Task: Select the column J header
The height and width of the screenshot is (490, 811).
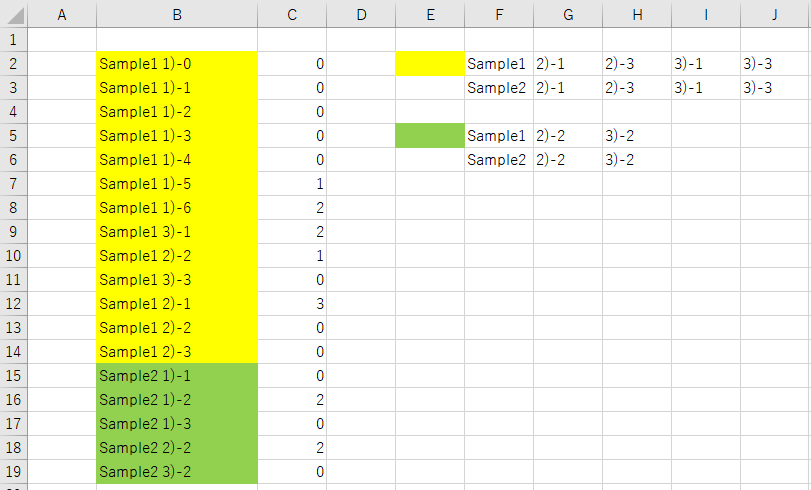Action: [x=775, y=14]
